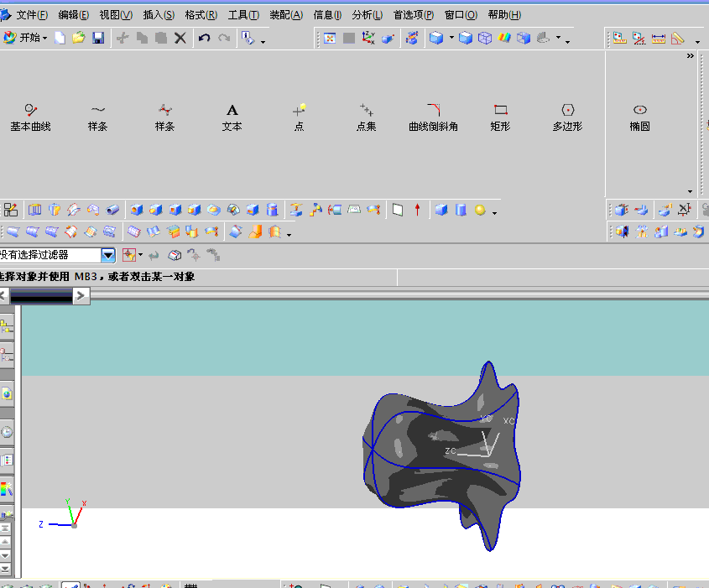This screenshot has width=709, height=588.
Task: Open the 没有选择过滤器 selection filter combo
Action: (x=57, y=255)
